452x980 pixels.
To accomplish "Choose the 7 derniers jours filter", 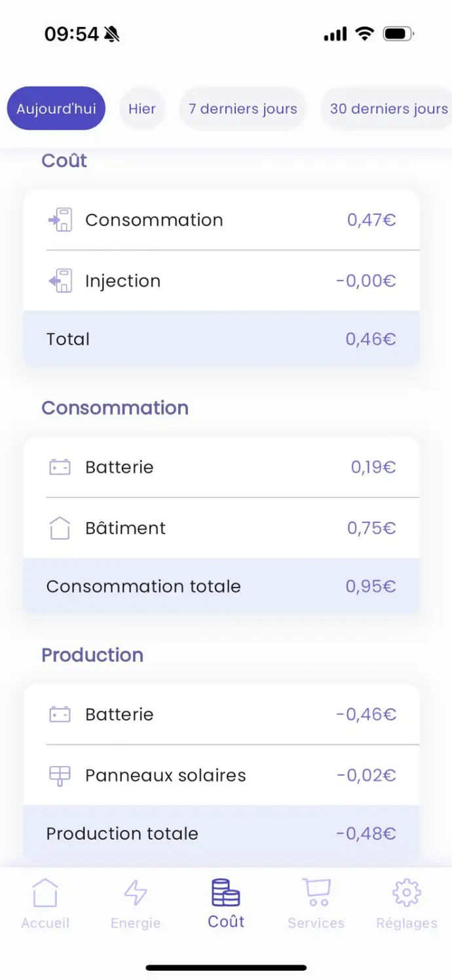I will coord(242,109).
